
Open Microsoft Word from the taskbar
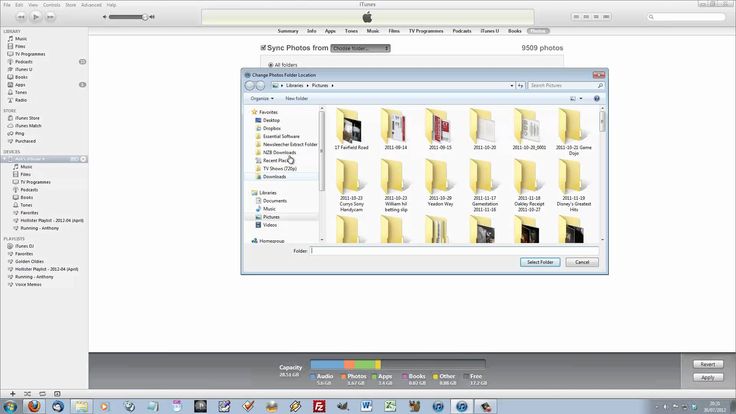[x=366, y=406]
